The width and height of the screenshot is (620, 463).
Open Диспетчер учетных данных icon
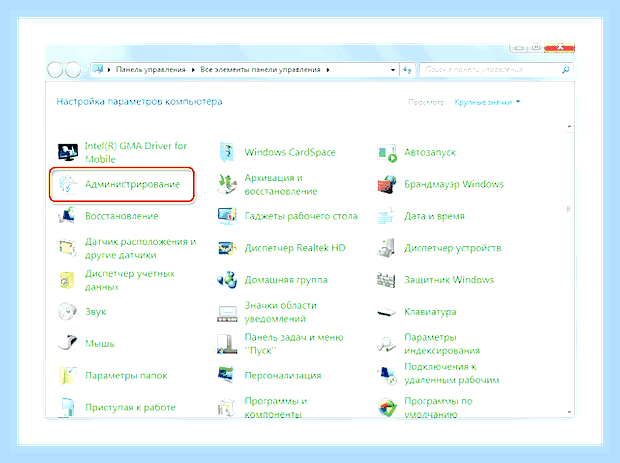point(67,280)
